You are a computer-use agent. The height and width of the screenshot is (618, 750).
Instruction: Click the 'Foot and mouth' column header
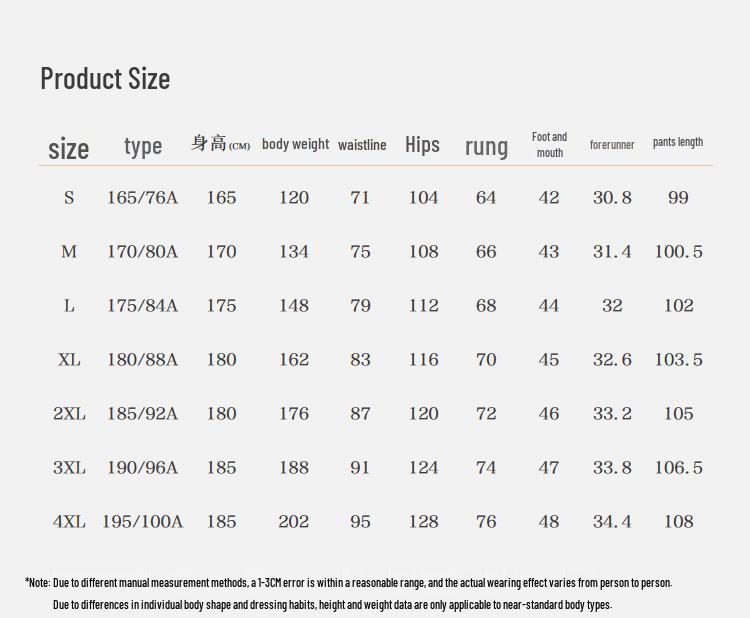[x=549, y=144]
